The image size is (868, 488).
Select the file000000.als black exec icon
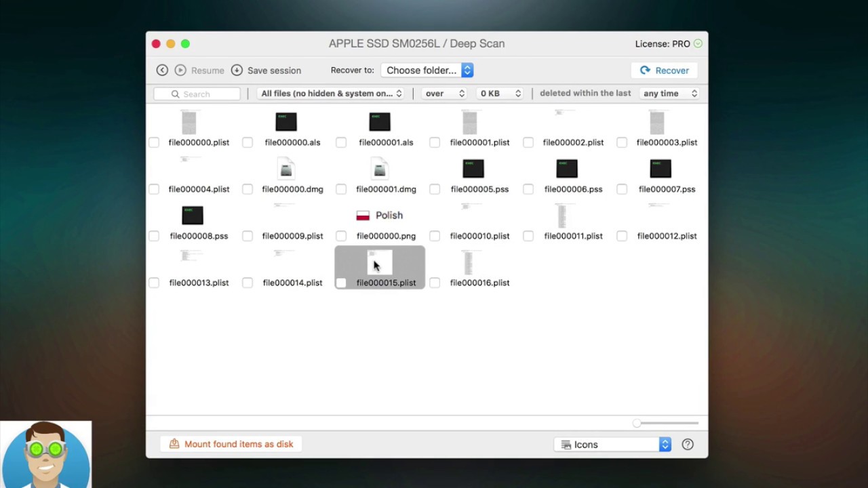coord(286,122)
